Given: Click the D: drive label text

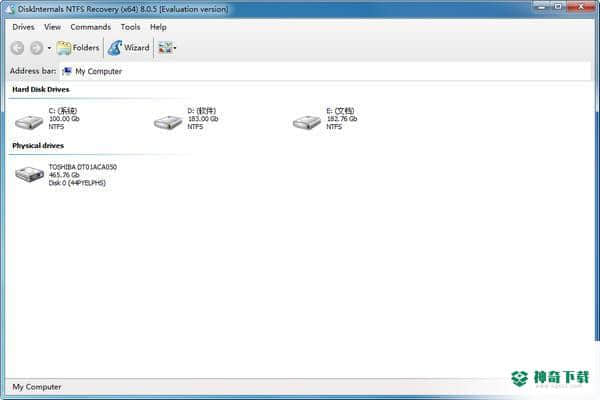Looking at the screenshot, I should (202, 111).
